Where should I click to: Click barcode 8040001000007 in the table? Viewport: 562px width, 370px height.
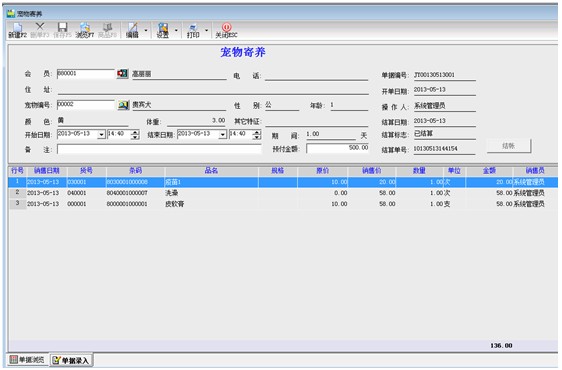point(127,193)
